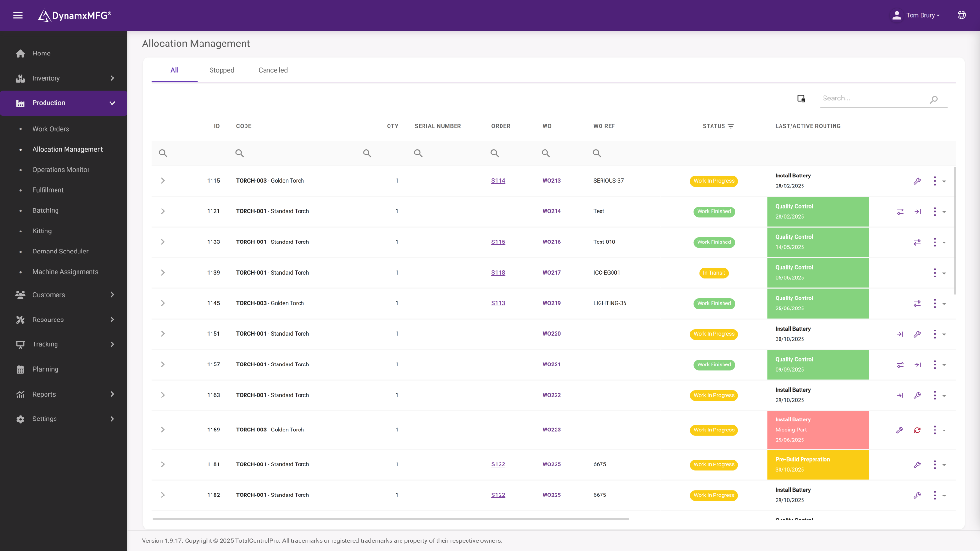
Task: Click the move-to-next arrow icon for allocation 1151
Action: click(900, 334)
